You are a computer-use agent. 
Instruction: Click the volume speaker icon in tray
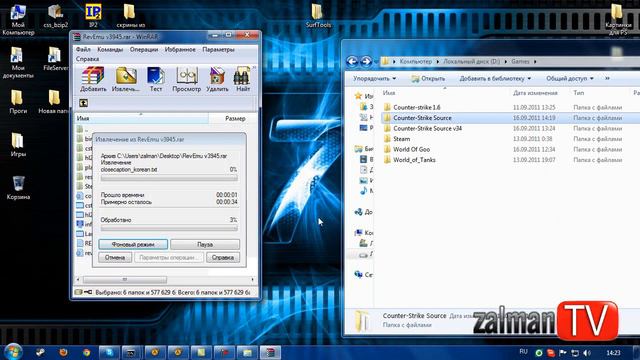pyautogui.click(x=587, y=353)
